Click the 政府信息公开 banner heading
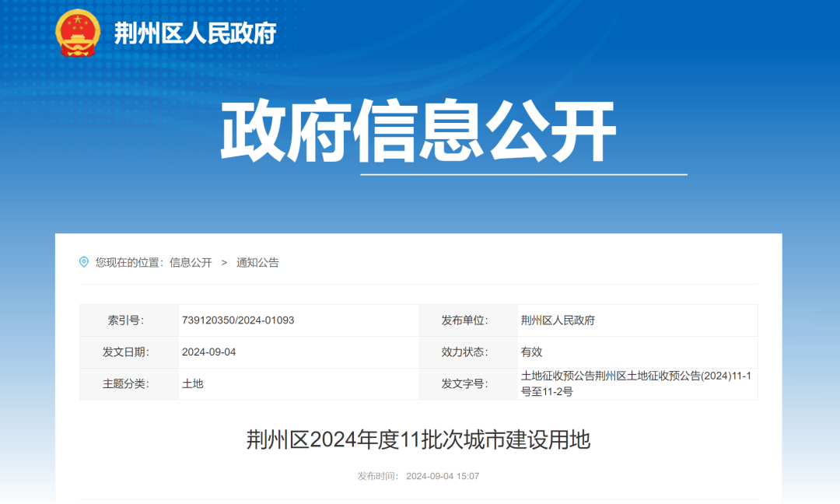The image size is (840, 504). [x=418, y=131]
